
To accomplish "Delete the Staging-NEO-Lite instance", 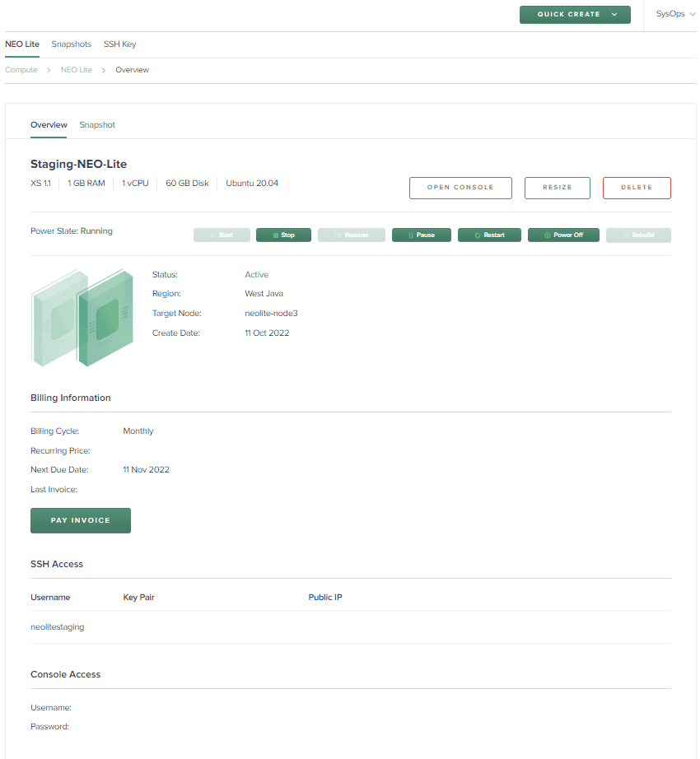I will coord(636,188).
